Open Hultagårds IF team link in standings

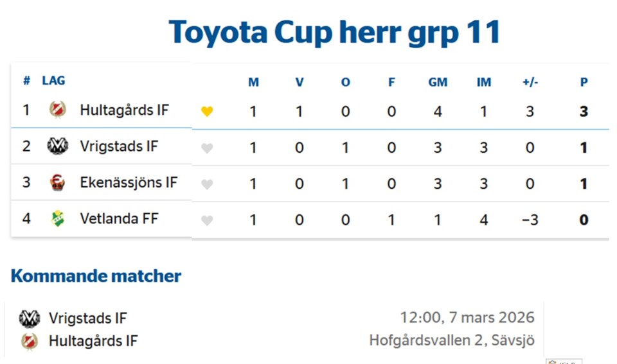[x=124, y=110]
